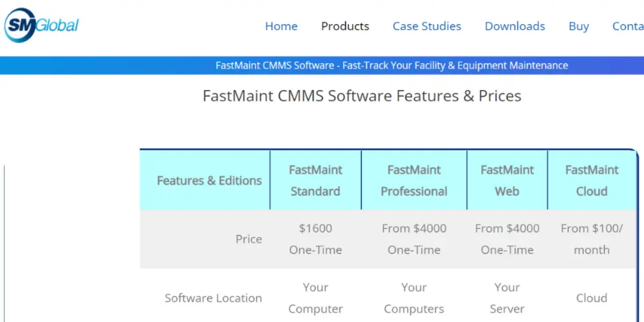Click the SM Global logo
Image resolution: width=644 pixels, height=322 pixels.
tap(41, 25)
